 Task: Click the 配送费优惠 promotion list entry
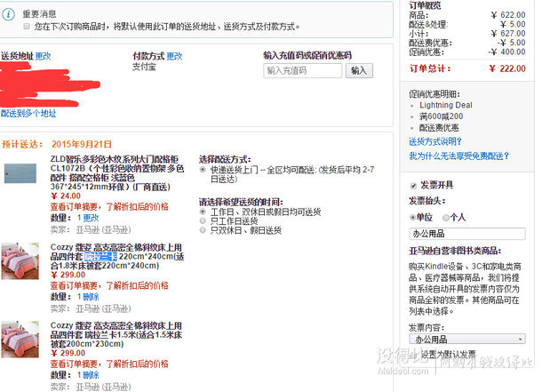(439, 128)
